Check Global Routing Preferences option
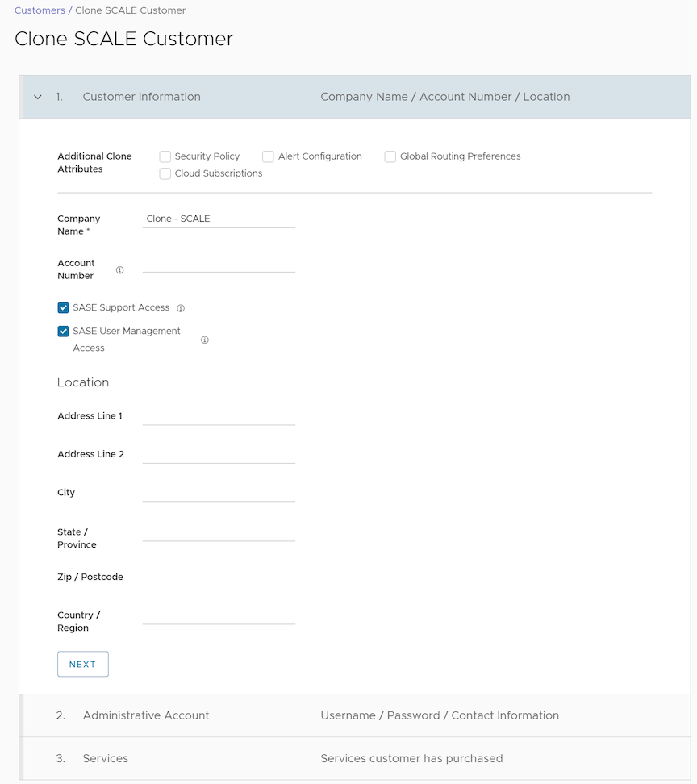 pyautogui.click(x=390, y=156)
